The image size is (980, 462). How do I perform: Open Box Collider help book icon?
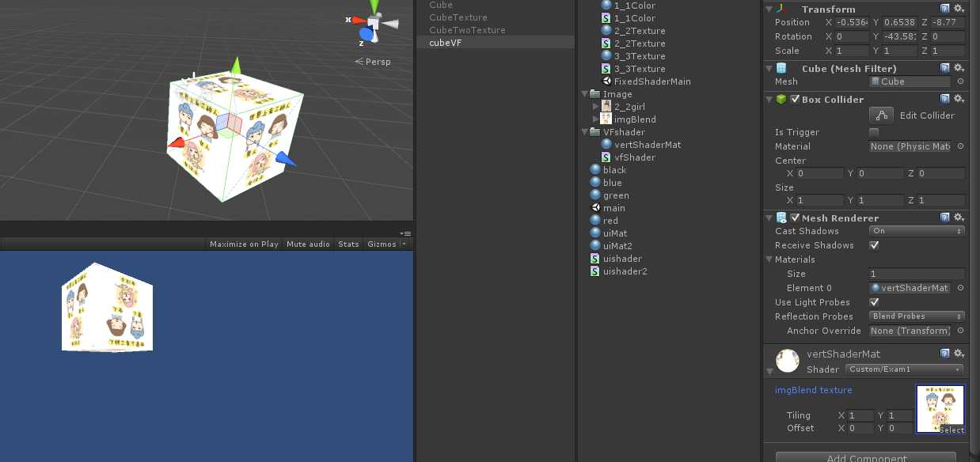(945, 99)
